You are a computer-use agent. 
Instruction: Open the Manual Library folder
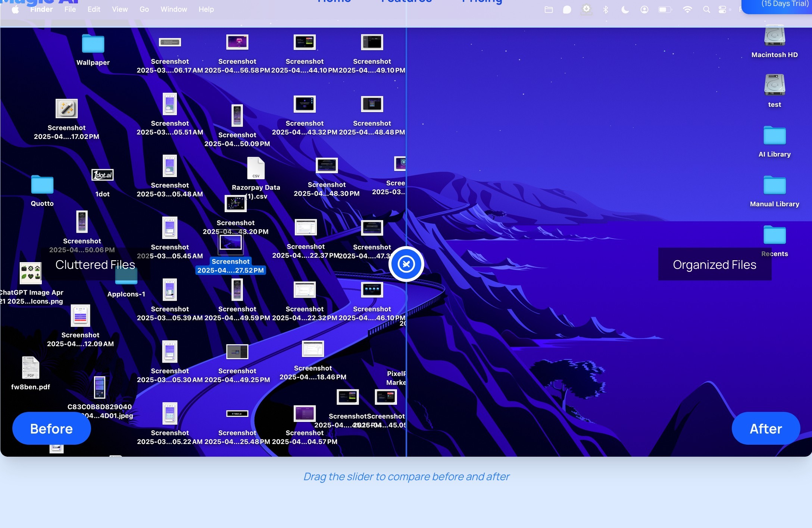[x=774, y=185]
